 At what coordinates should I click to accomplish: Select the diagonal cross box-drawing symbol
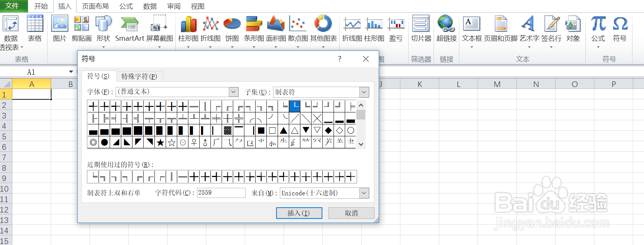pos(317,118)
